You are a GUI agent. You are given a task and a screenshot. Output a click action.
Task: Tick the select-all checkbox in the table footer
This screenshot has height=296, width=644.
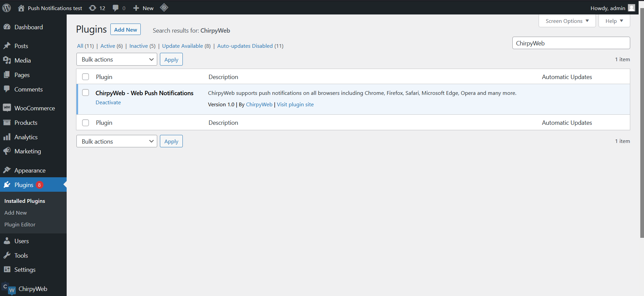click(x=86, y=123)
